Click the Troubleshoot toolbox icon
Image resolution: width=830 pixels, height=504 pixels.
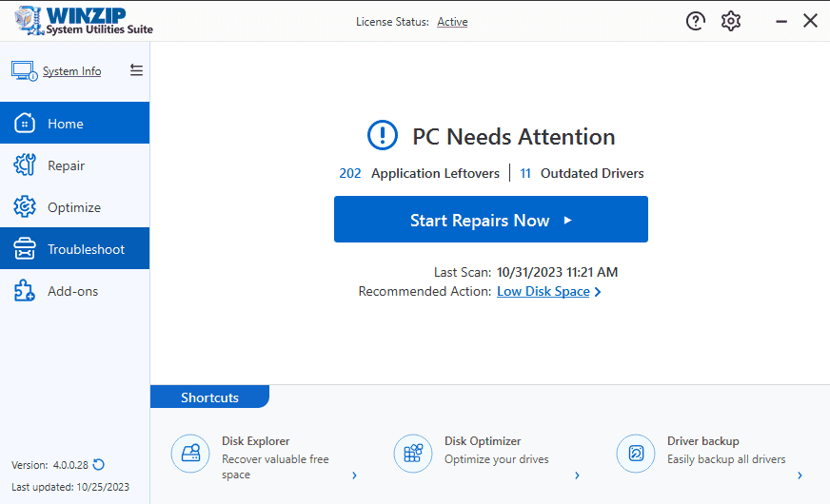[25, 248]
